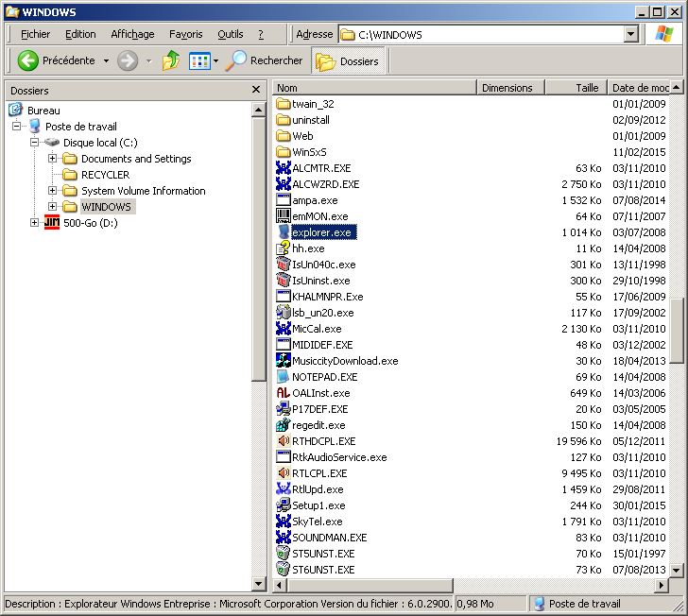The height and width of the screenshot is (616, 688).
Task: Select the KHALMNPR.Exe file name
Action: [x=328, y=297]
